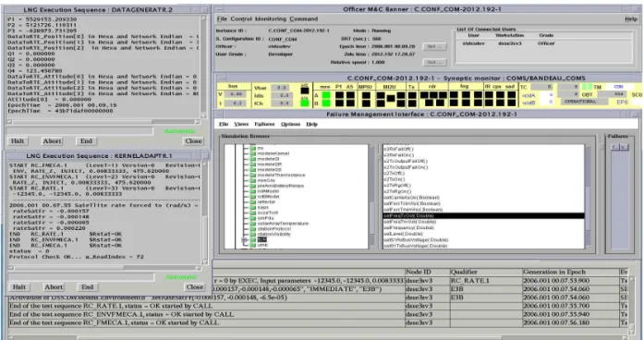Select s2TcOutputFailOn() in the function list
This screenshot has width=644, height=340.
[x=406, y=167]
